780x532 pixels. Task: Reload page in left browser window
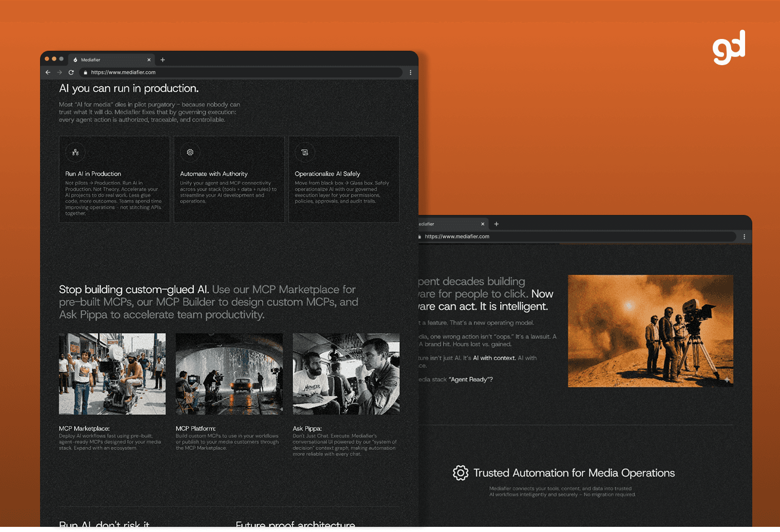pyautogui.click(x=71, y=72)
